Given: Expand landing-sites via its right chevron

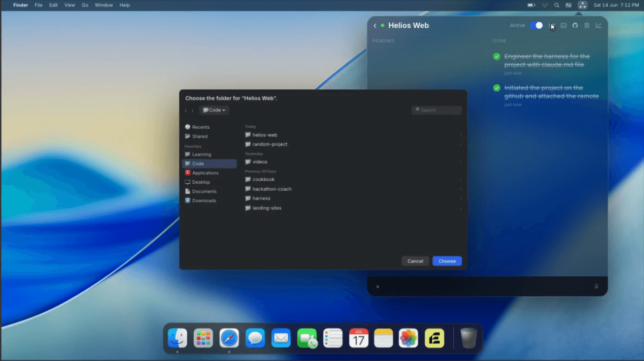Looking at the screenshot, I should tap(461, 208).
